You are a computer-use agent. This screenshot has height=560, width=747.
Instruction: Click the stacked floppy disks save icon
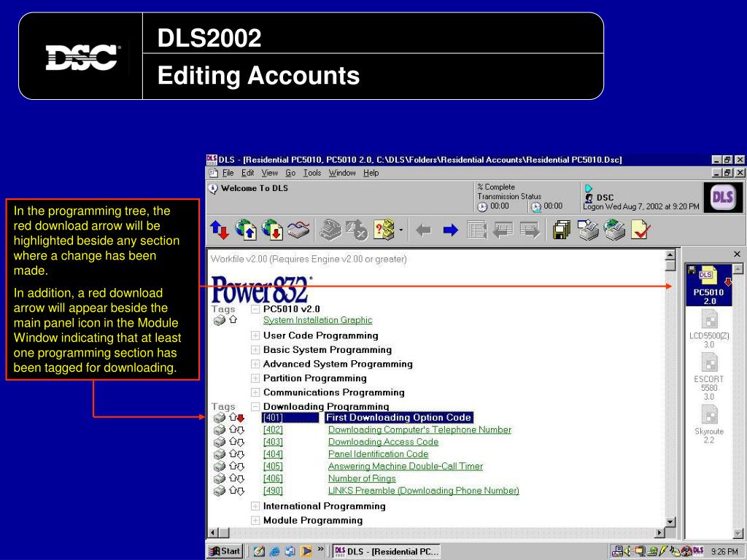click(561, 230)
